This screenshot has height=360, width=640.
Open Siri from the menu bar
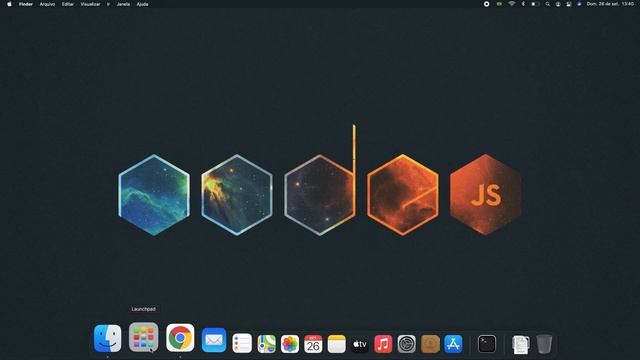point(579,4)
